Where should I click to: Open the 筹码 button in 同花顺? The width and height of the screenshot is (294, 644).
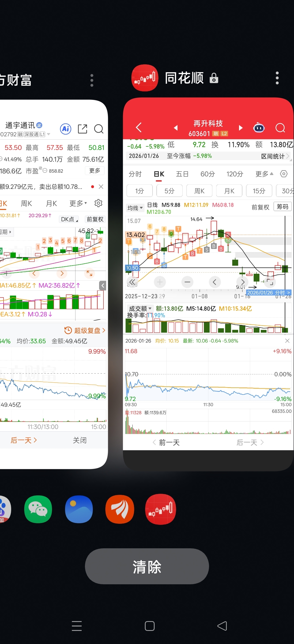[x=283, y=207]
